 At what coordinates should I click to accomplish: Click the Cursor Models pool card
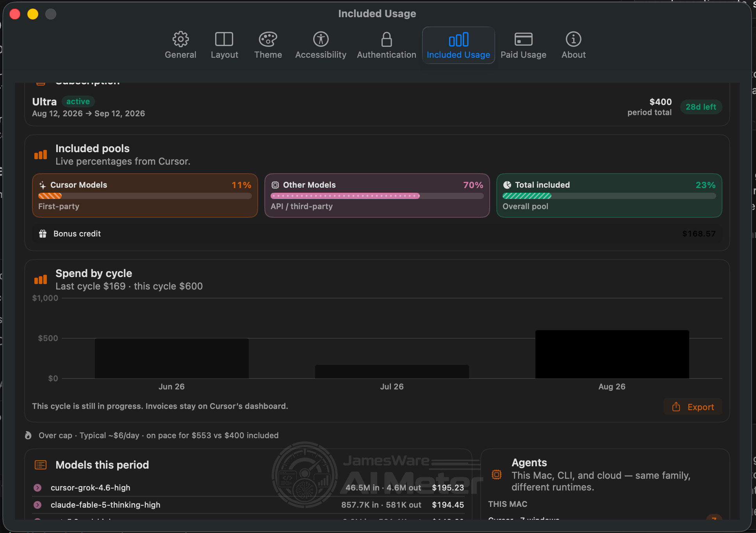tap(145, 195)
